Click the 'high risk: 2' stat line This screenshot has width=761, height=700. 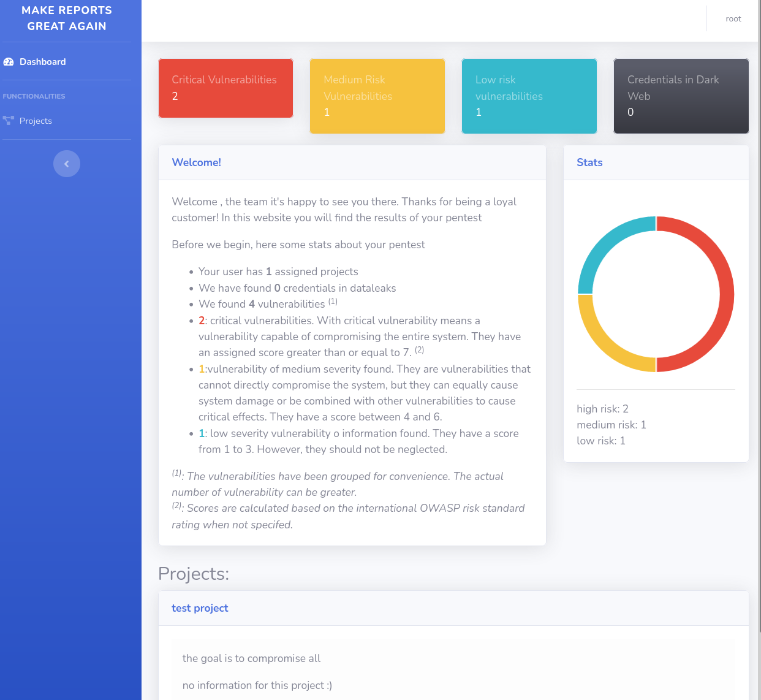coord(602,409)
